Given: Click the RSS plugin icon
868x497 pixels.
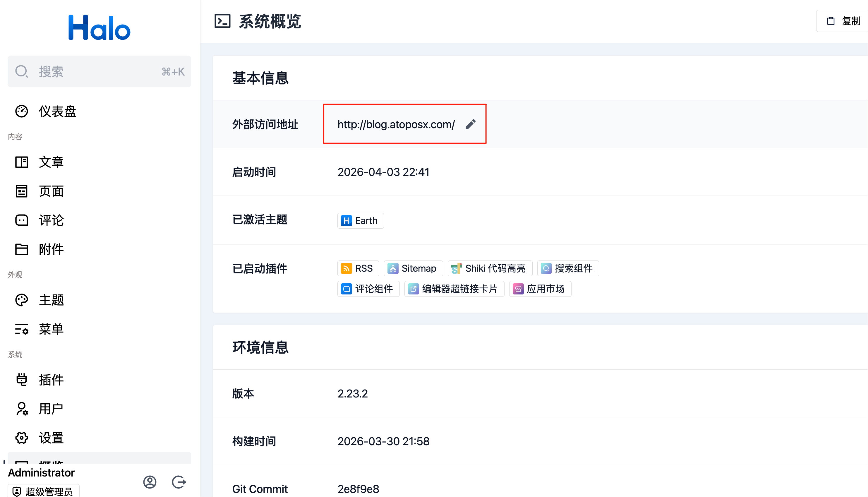Looking at the screenshot, I should point(346,269).
